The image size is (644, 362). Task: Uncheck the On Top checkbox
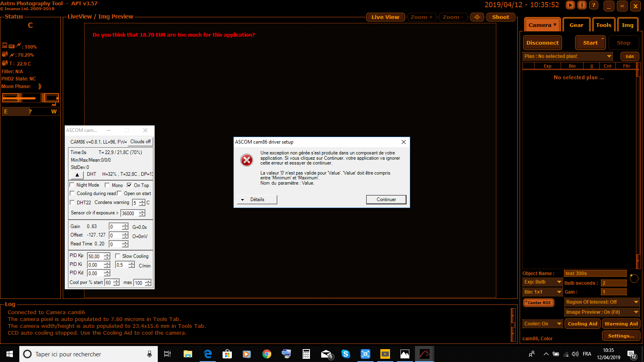[129, 185]
